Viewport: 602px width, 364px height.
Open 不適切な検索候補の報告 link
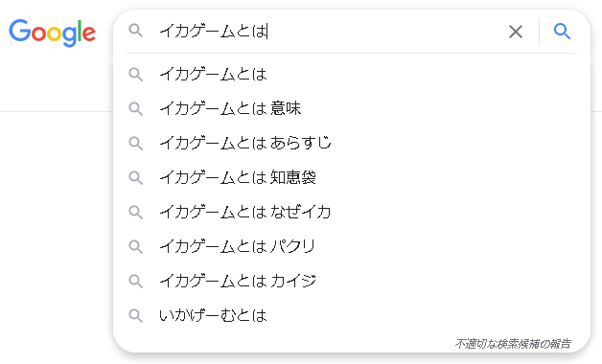tap(513, 344)
